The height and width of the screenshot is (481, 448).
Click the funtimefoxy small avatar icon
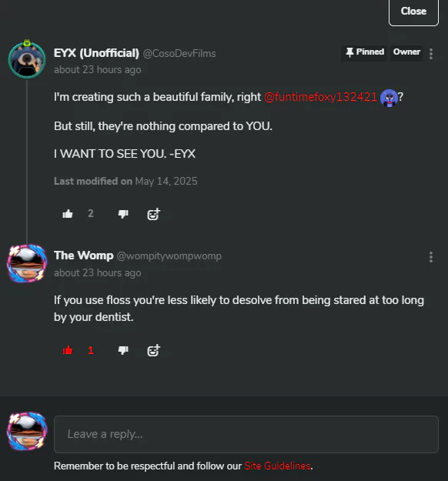tap(389, 98)
